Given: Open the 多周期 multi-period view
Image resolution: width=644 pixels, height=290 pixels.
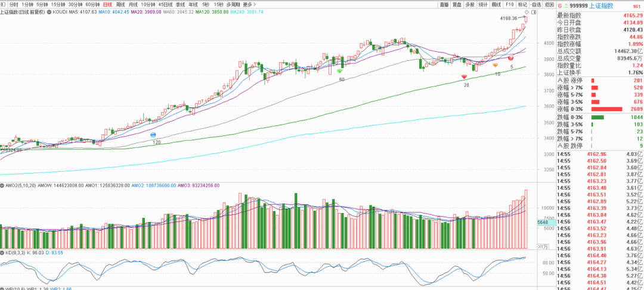Looking at the screenshot, I should (233, 5).
